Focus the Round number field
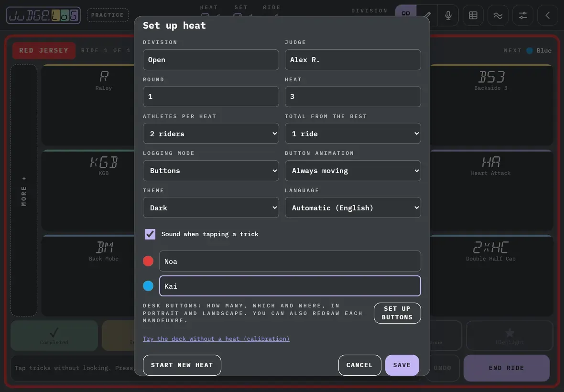The height and width of the screenshot is (392, 564). click(x=211, y=97)
